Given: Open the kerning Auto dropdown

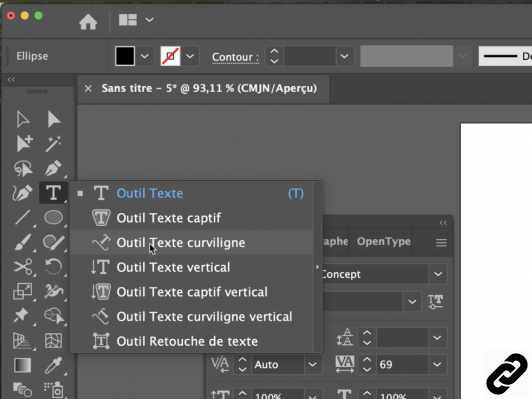Looking at the screenshot, I should click(x=312, y=365).
